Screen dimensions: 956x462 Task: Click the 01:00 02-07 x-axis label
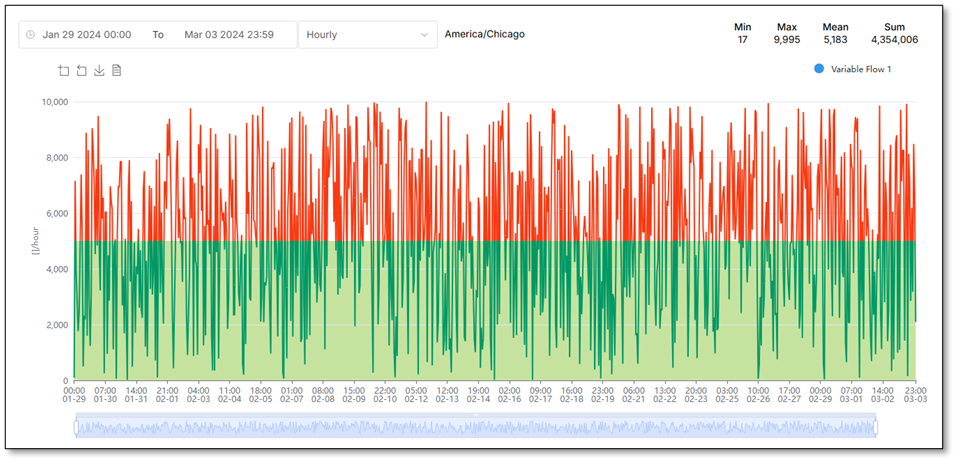(291, 394)
